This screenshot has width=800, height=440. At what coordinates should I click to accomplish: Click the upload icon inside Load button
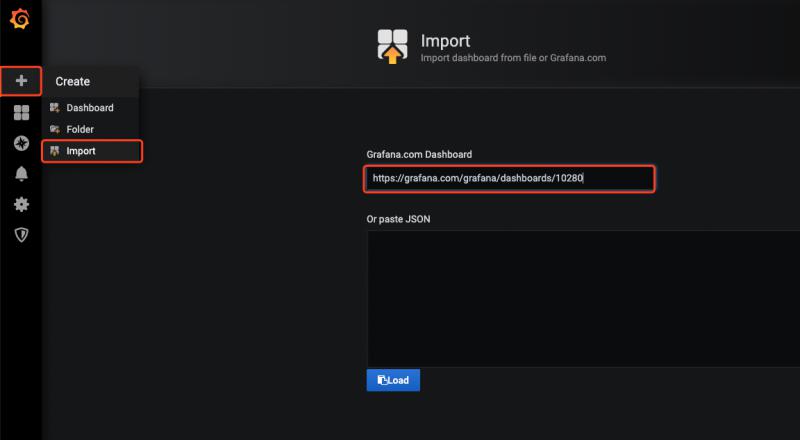[x=382, y=380]
